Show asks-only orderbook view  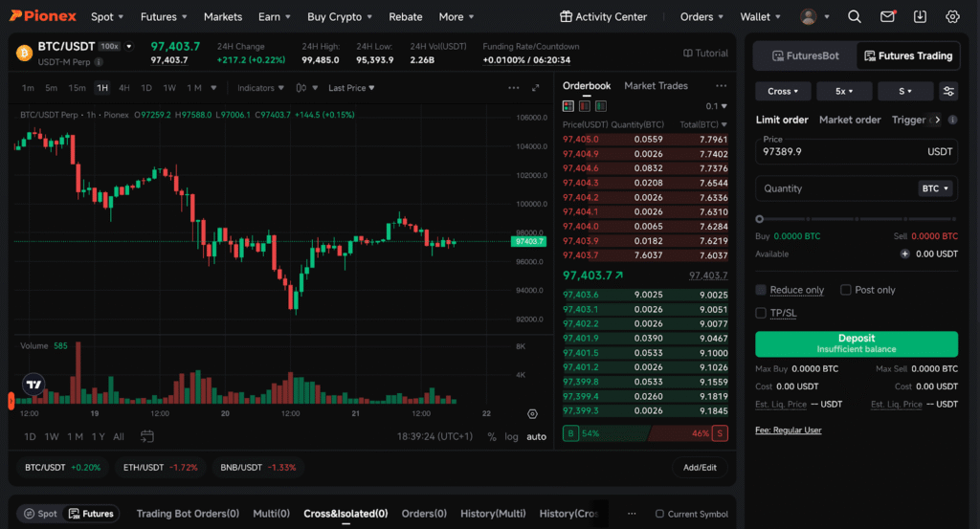(585, 106)
